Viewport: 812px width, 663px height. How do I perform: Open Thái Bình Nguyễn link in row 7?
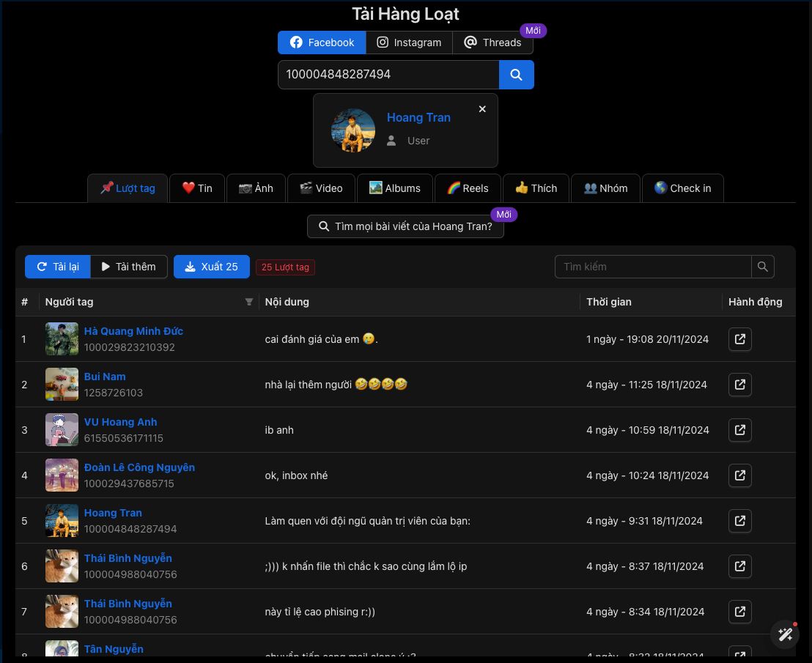pyautogui.click(x=128, y=604)
